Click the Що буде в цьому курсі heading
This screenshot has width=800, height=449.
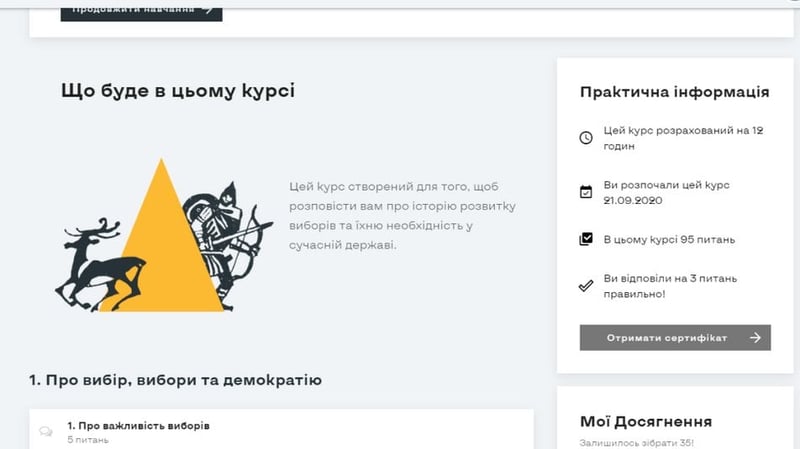coord(178,91)
